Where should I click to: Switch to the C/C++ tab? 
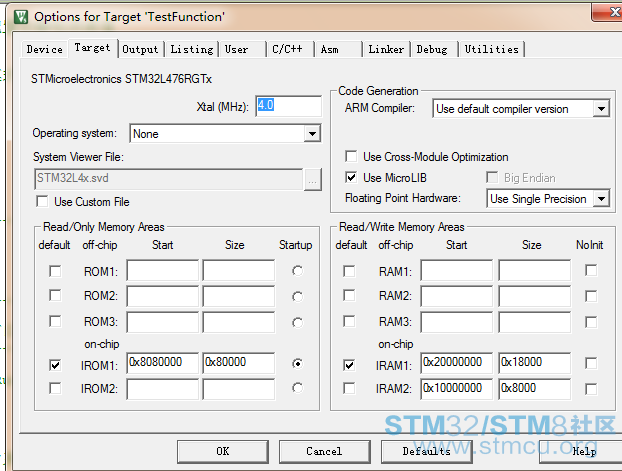(290, 49)
